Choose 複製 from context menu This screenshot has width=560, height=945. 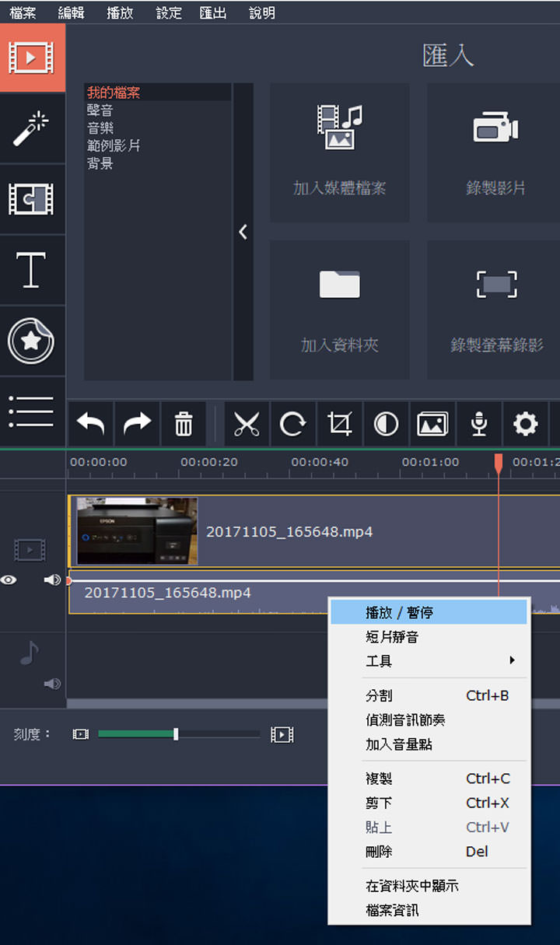[429, 779]
